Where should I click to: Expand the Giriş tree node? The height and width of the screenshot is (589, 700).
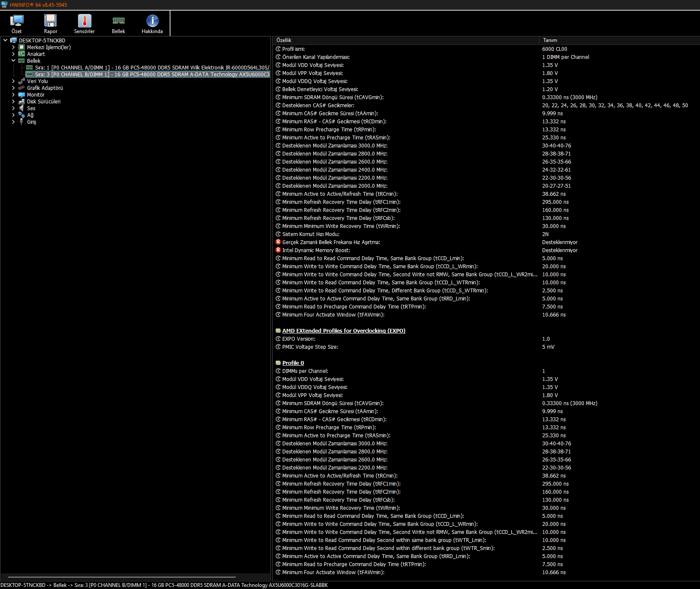13,122
